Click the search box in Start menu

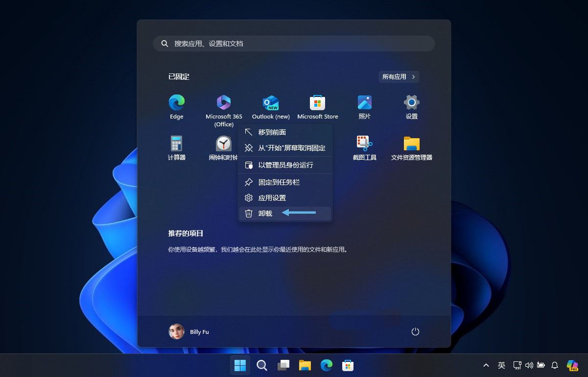[294, 44]
